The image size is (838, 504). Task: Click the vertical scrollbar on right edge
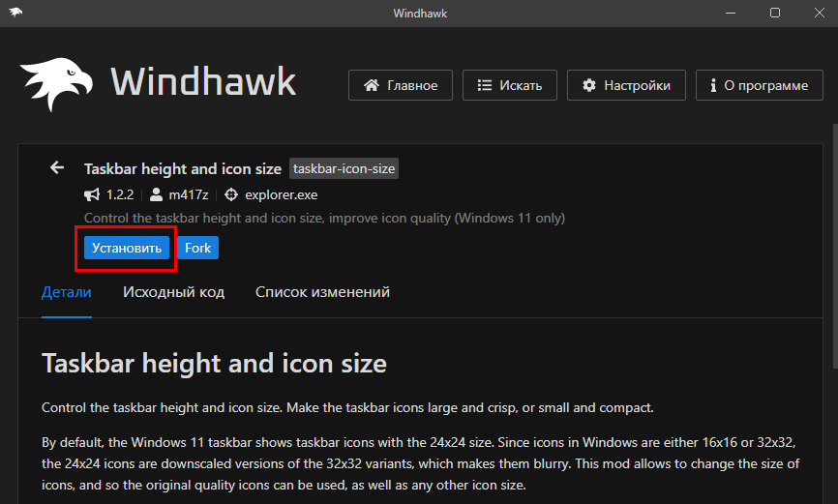(x=835, y=246)
